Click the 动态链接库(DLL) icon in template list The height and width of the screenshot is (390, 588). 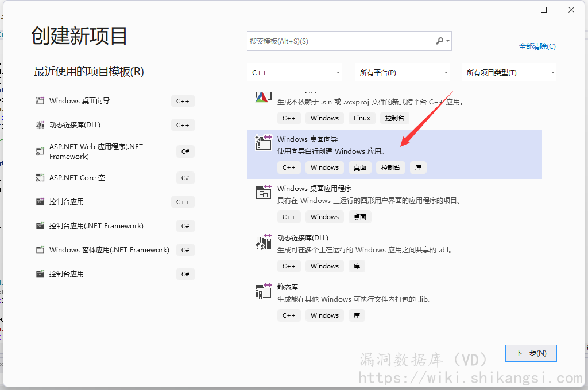[x=263, y=241]
